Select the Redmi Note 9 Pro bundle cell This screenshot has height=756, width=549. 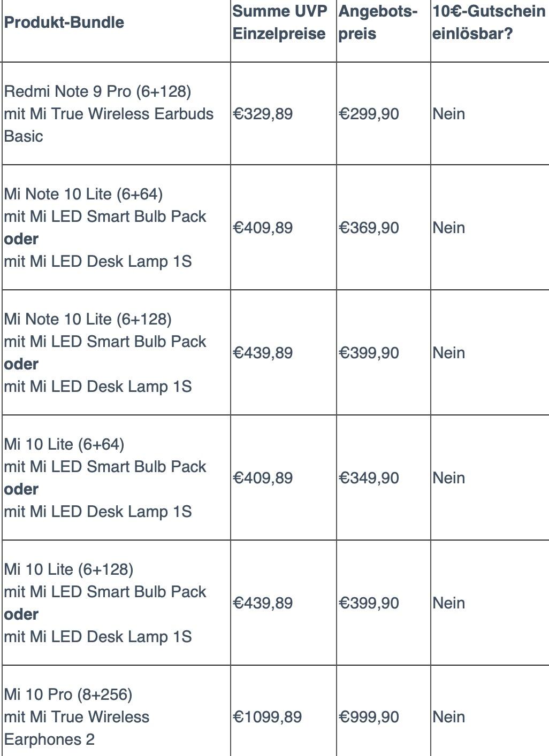(x=109, y=113)
